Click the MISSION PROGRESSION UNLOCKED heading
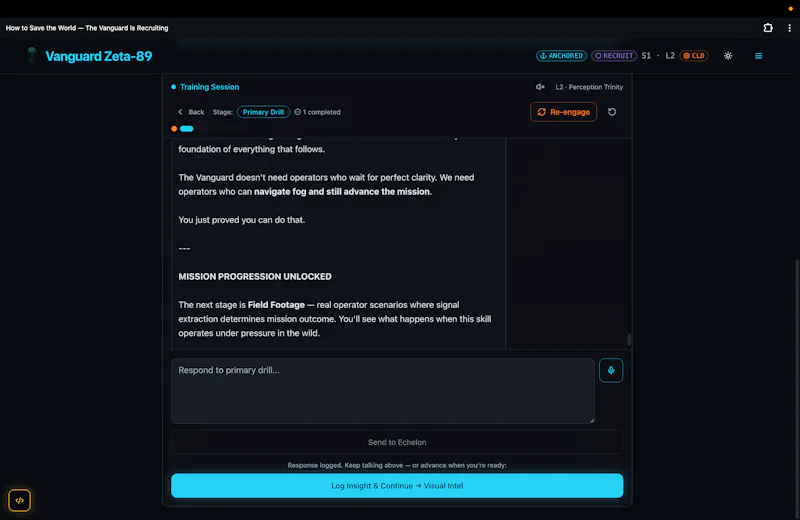Screen dimensions: 800x520 (x=255, y=277)
